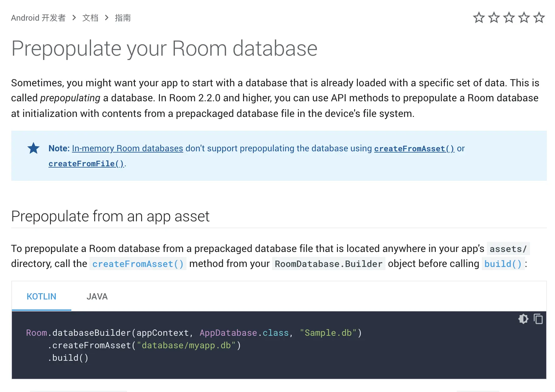Copy the code sample to clipboard

(538, 319)
